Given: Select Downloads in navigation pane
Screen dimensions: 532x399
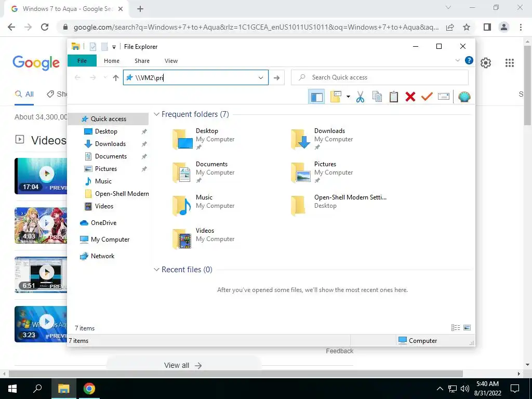Looking at the screenshot, I should (x=110, y=144).
